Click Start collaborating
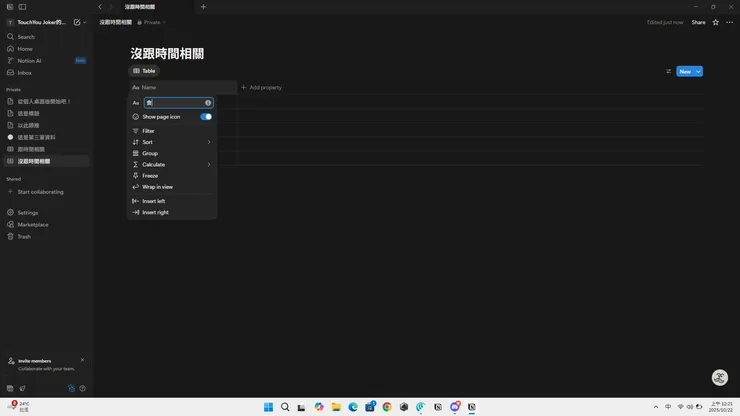The width and height of the screenshot is (740, 416). tap(41, 192)
